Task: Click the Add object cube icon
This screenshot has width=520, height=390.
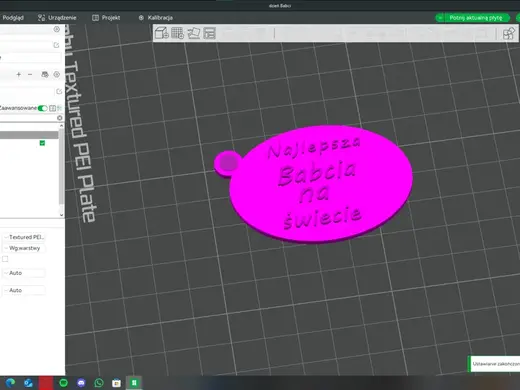Action: click(x=162, y=33)
